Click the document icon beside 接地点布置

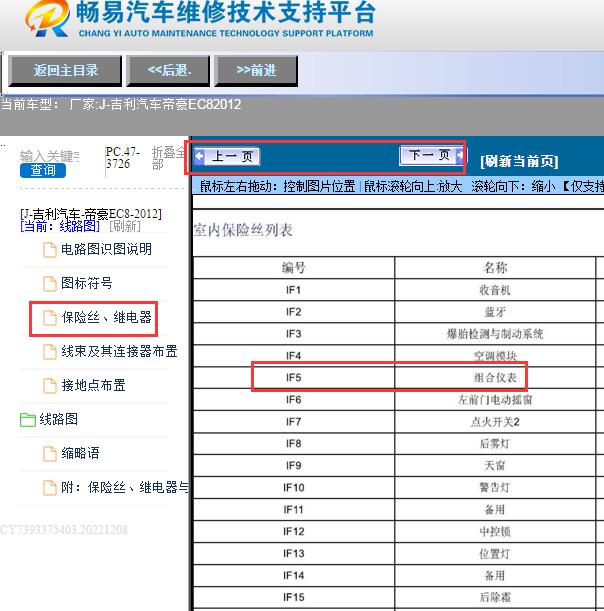[49, 386]
